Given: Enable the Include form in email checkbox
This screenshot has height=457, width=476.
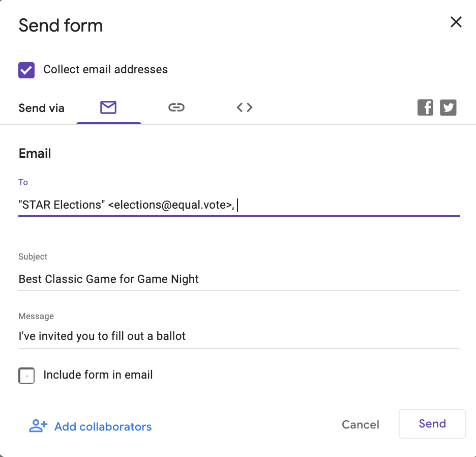Looking at the screenshot, I should (26, 376).
